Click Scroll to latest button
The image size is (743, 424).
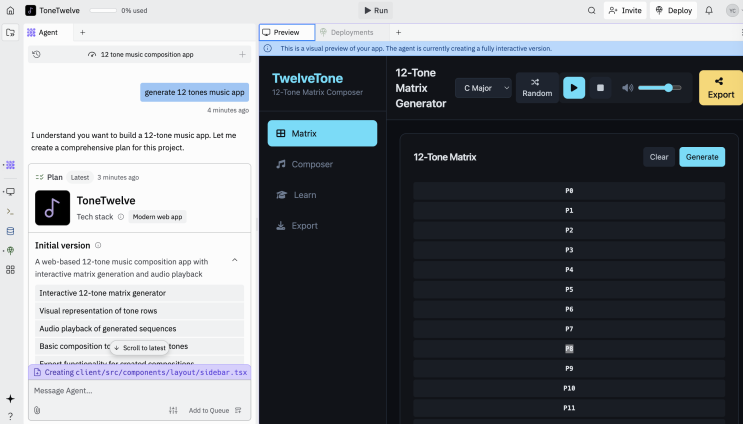[139, 348]
